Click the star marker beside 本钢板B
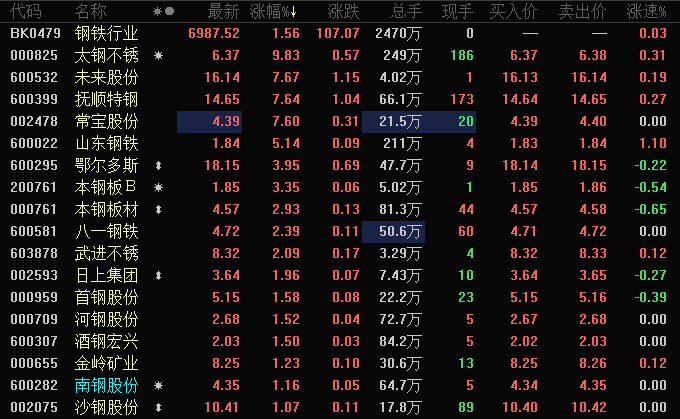This screenshot has height=419, width=680. (x=158, y=187)
